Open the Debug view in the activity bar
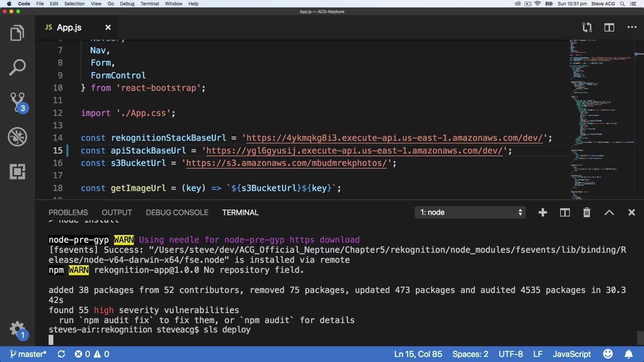Screen dimensions: 644x362 click(x=17, y=137)
